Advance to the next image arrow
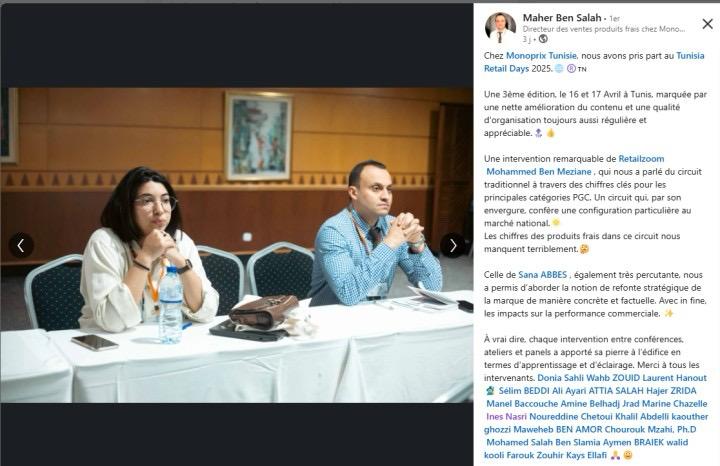The image size is (720, 466). [453, 246]
